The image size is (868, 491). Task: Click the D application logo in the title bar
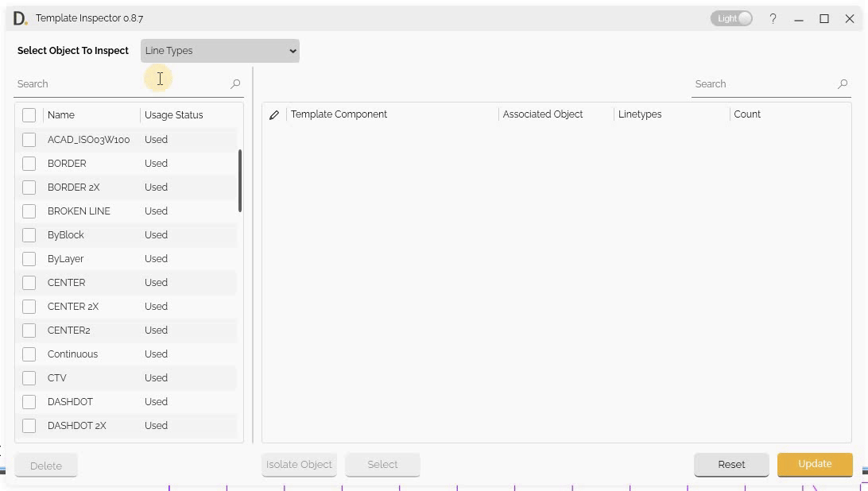(x=17, y=17)
